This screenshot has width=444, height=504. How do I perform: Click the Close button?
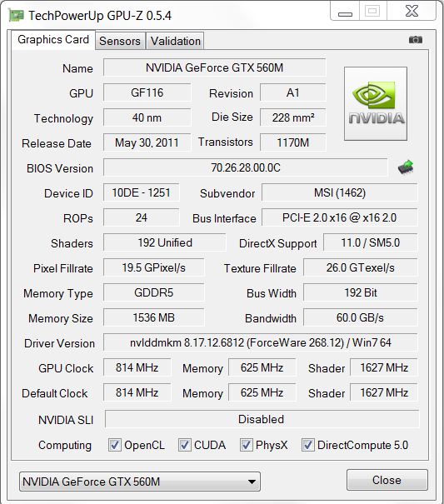pyautogui.click(x=387, y=480)
